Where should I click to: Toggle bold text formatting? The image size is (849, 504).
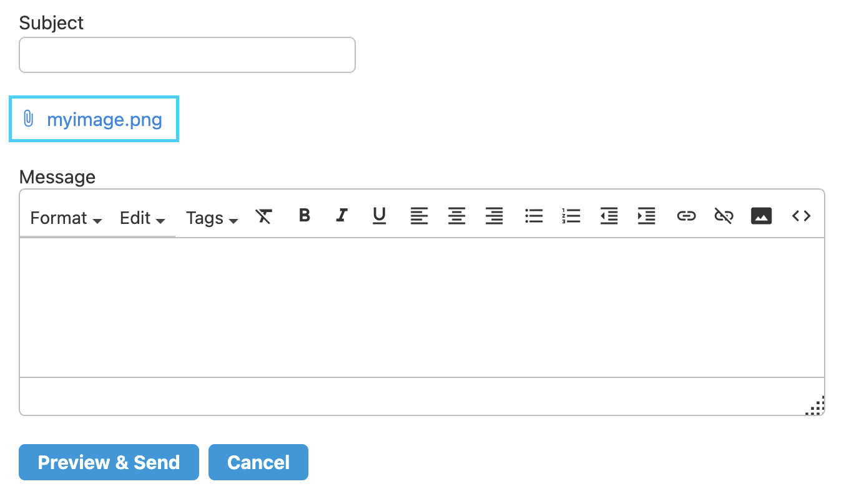point(305,216)
